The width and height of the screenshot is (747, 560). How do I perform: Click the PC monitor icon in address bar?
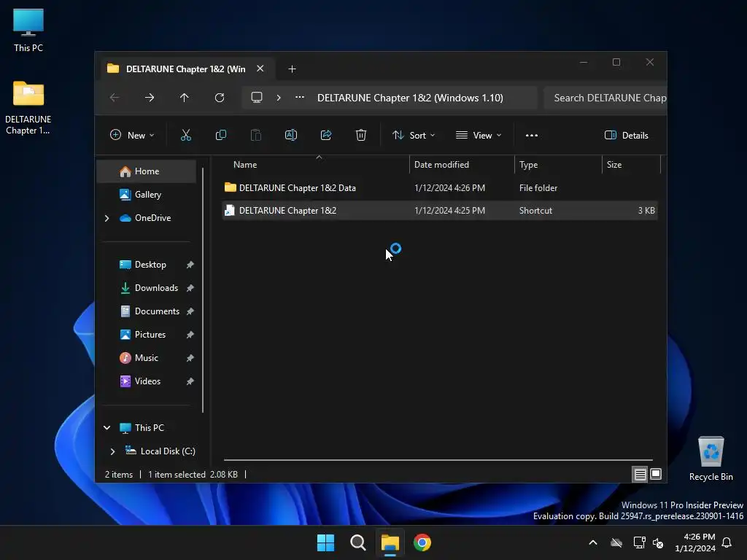pos(257,98)
